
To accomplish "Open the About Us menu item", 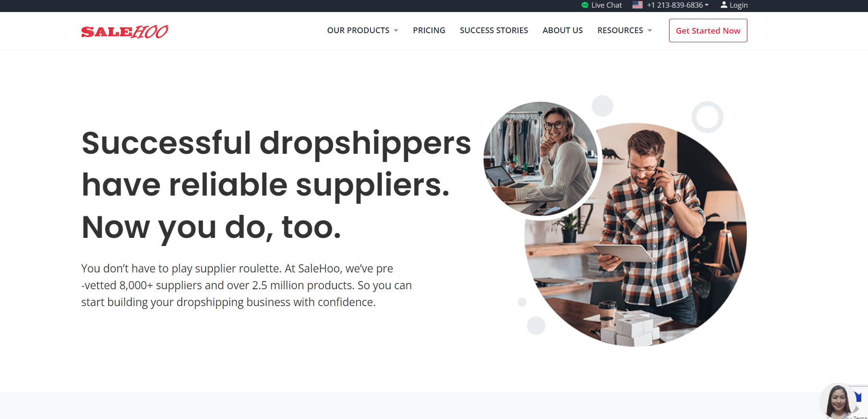I will click(x=563, y=30).
